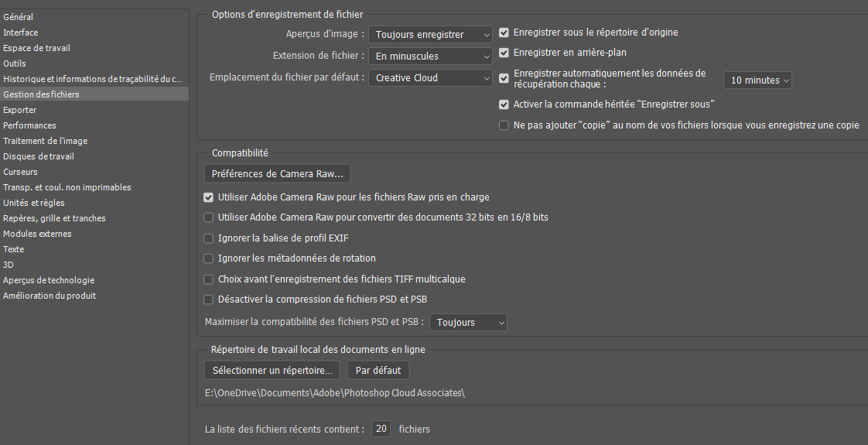Click the recent files count input field
Screen dimensions: 868x445
click(x=381, y=429)
